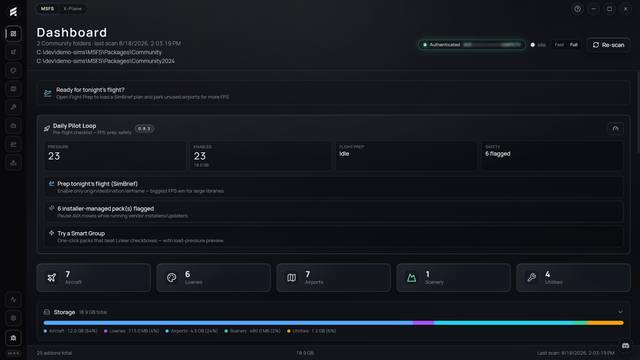The height and width of the screenshot is (360, 640).
Task: Click the Liveries legend entry under Storage
Action: point(131,331)
